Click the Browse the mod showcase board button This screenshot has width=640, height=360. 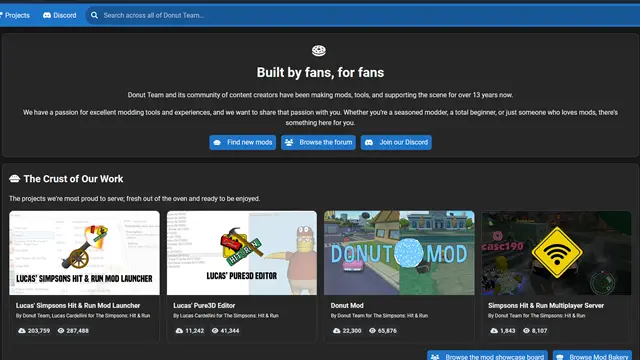tap(487, 356)
